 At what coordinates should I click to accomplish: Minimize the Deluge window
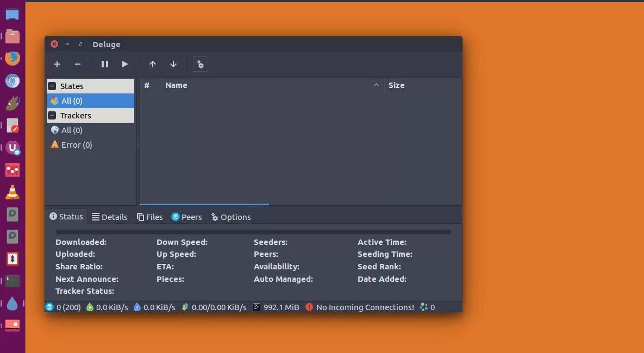tap(67, 44)
